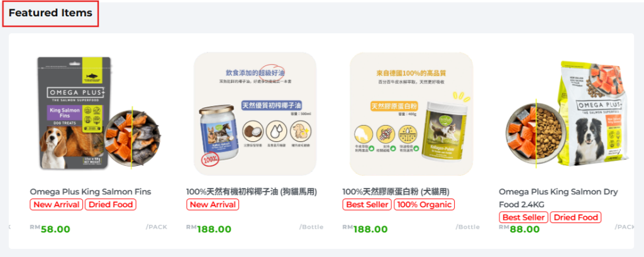
Task: Open the coconut oil product image
Action: (255, 114)
